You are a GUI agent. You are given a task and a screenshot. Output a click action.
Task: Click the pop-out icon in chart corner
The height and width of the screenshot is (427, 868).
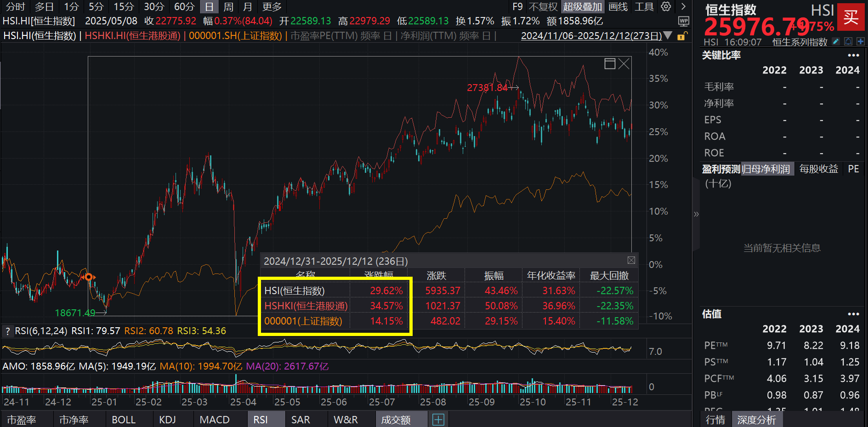[x=610, y=64]
